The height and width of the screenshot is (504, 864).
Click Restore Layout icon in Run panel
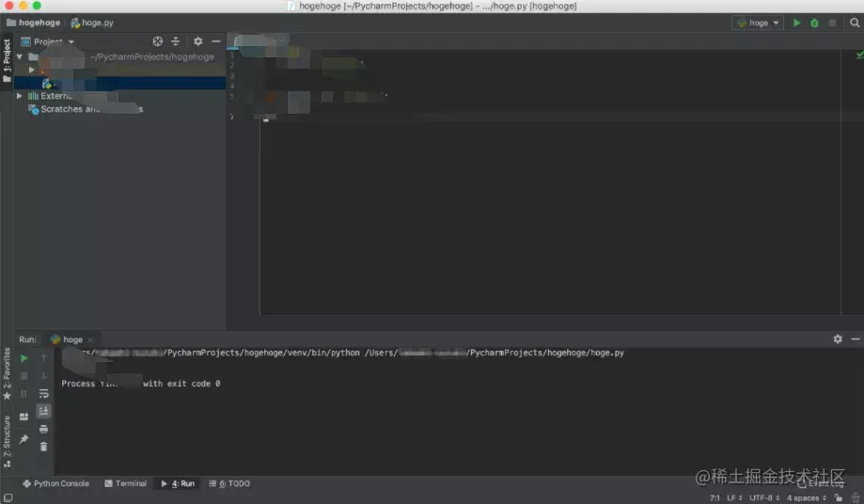[x=24, y=417]
